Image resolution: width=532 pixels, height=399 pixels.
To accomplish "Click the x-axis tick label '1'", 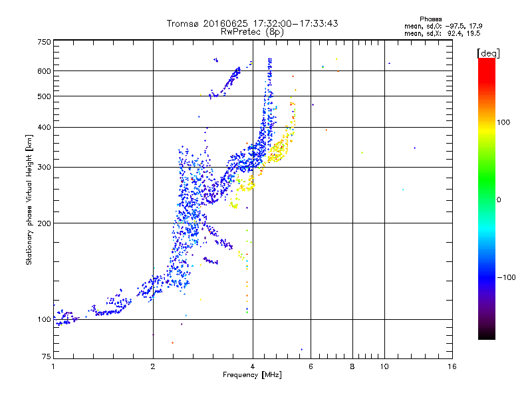I will tap(53, 366).
